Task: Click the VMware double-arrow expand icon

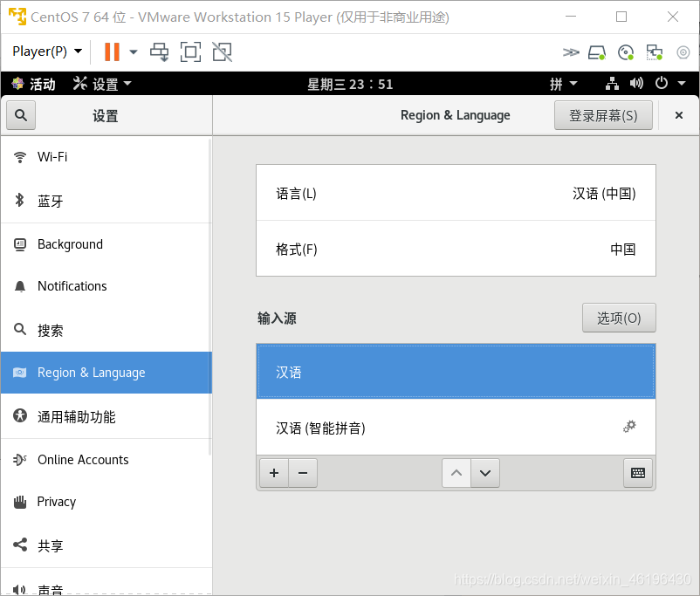Action: (571, 52)
